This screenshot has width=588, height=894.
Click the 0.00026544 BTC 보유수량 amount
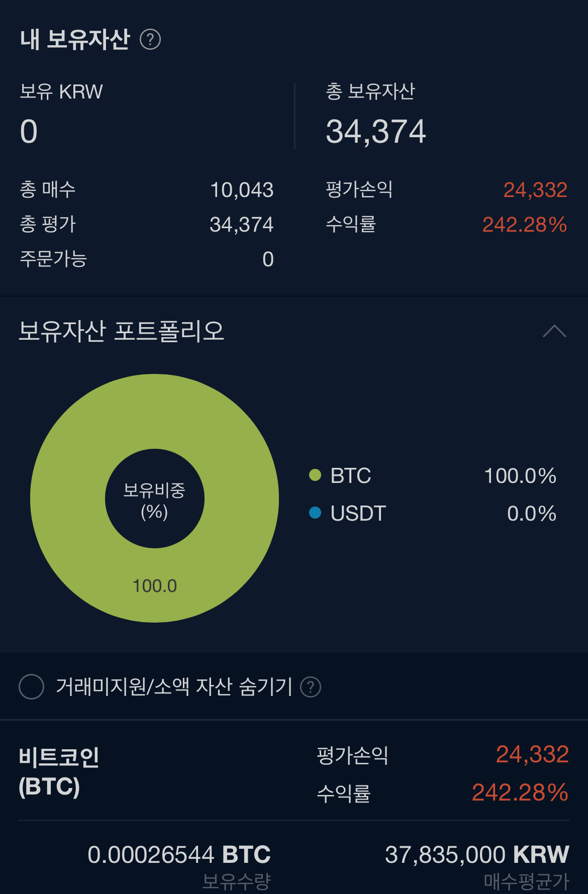tap(179, 854)
